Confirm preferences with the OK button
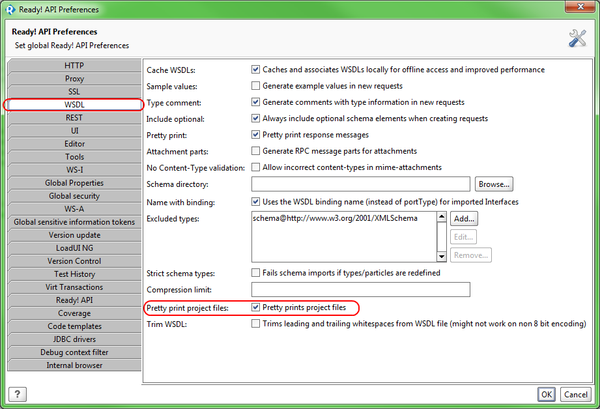 (545, 394)
